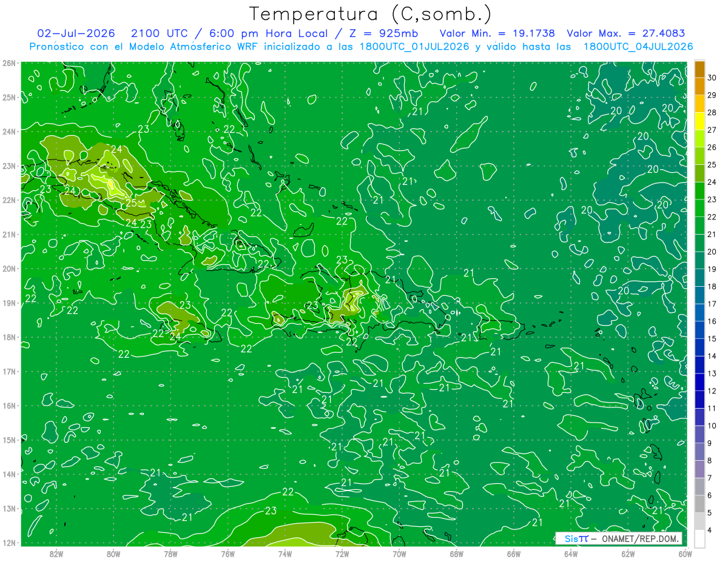The width and height of the screenshot is (728, 562).
Task: Click the '2100 UTC' time text
Action: coord(160,33)
